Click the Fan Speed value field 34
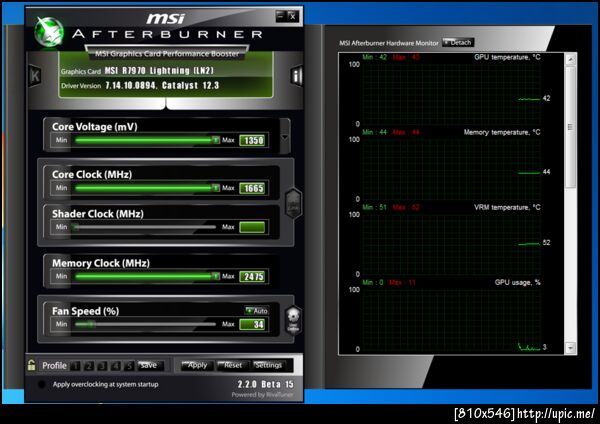This screenshot has height=424, width=600. (254, 325)
